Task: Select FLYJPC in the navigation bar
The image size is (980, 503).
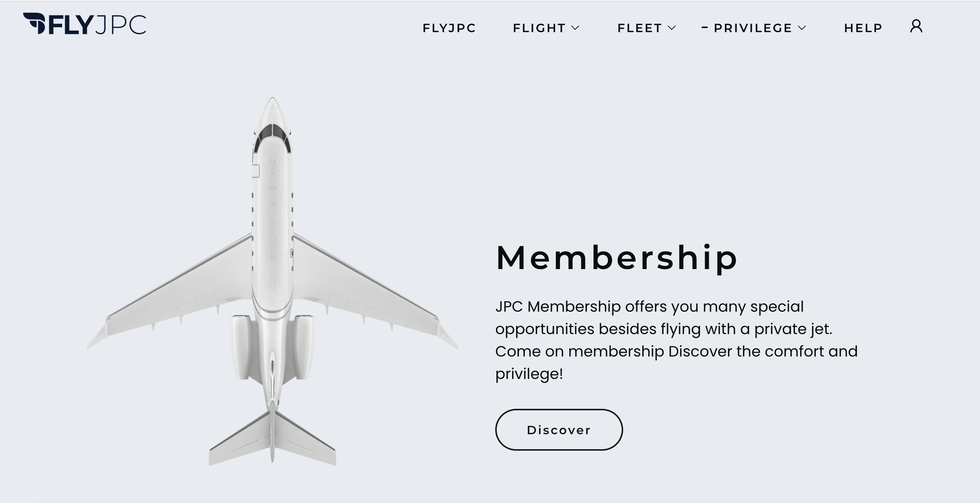Action: (x=448, y=28)
